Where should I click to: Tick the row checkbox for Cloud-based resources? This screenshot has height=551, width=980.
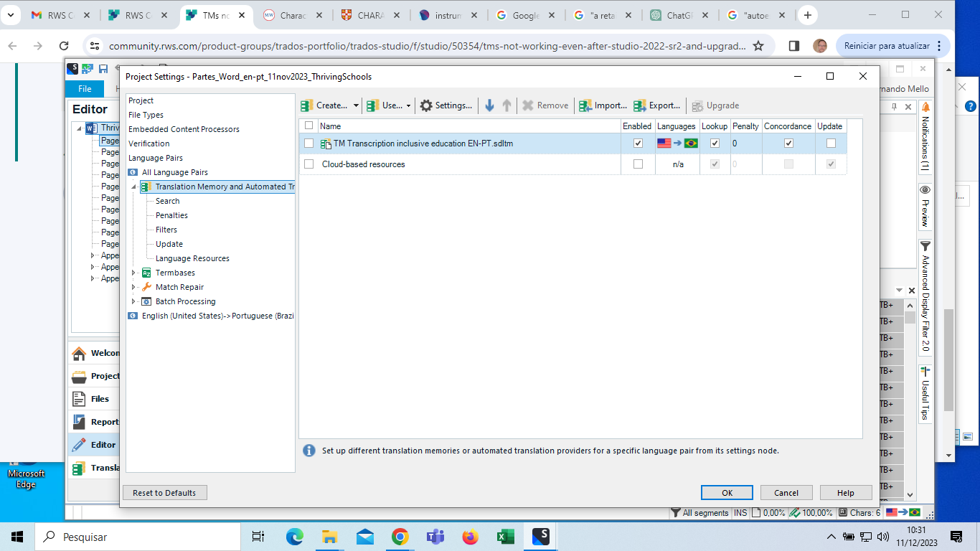click(308, 164)
